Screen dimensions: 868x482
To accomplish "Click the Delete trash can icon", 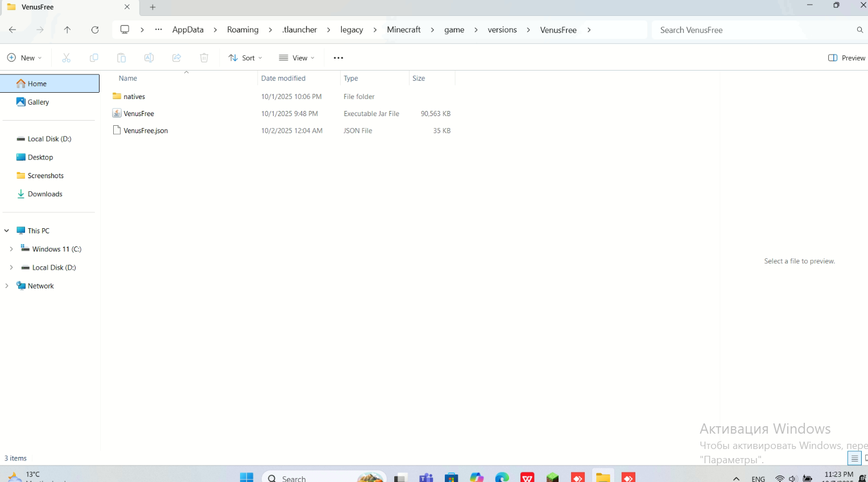I will (204, 57).
